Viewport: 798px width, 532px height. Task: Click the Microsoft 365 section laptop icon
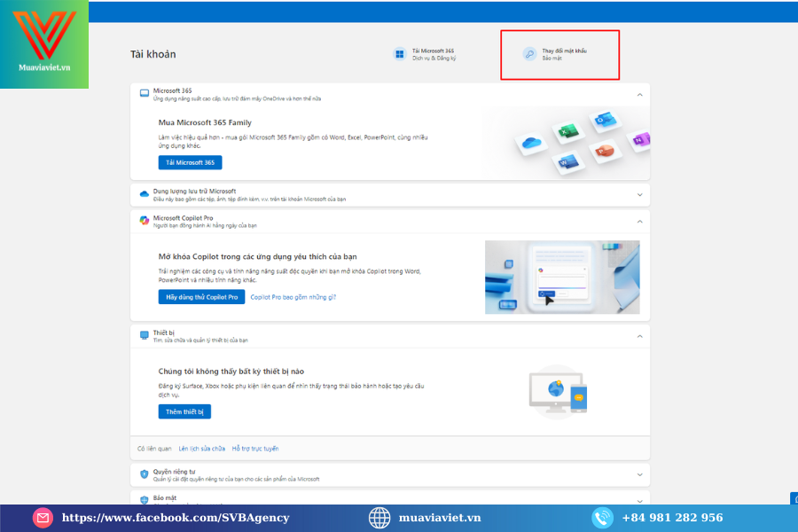point(145,93)
